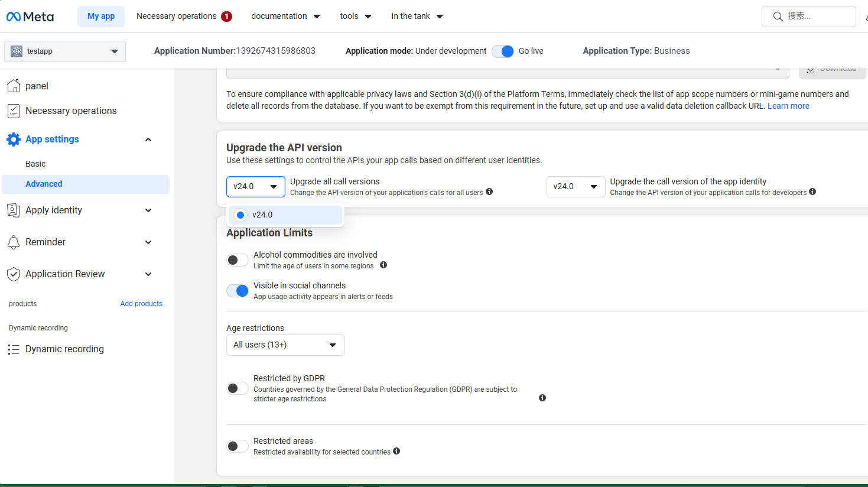Expand the Apply identity section
The image size is (868, 487).
coord(148,210)
